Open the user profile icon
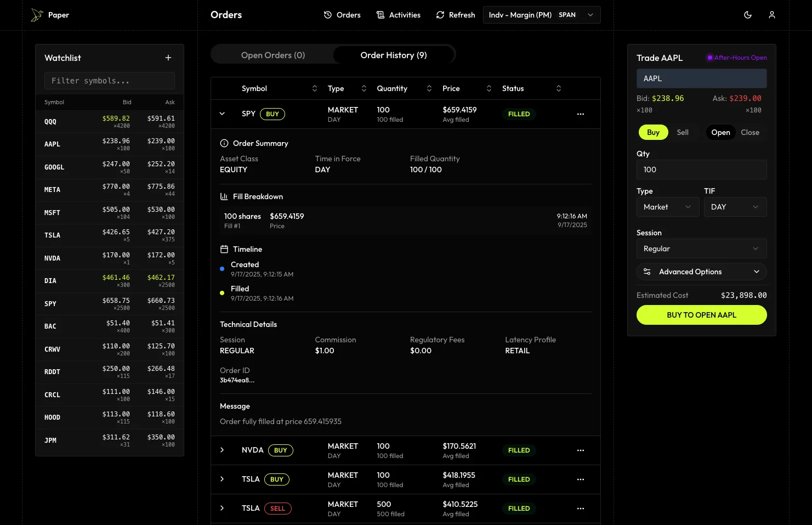The height and width of the screenshot is (525, 812). pos(771,15)
